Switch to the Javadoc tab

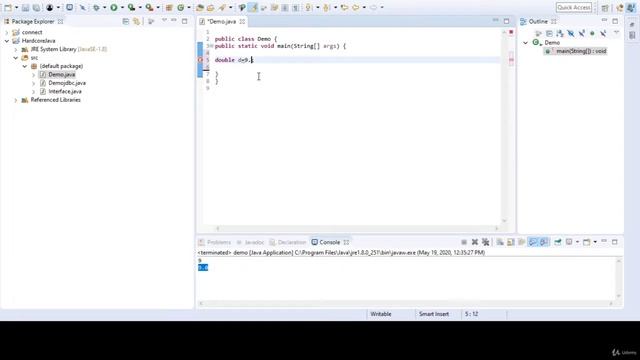(x=250, y=242)
